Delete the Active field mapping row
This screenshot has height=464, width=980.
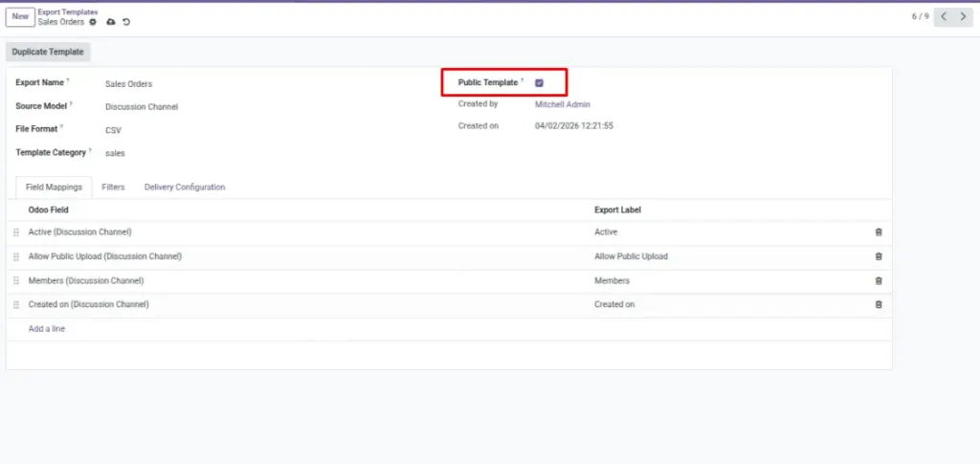[x=879, y=232]
